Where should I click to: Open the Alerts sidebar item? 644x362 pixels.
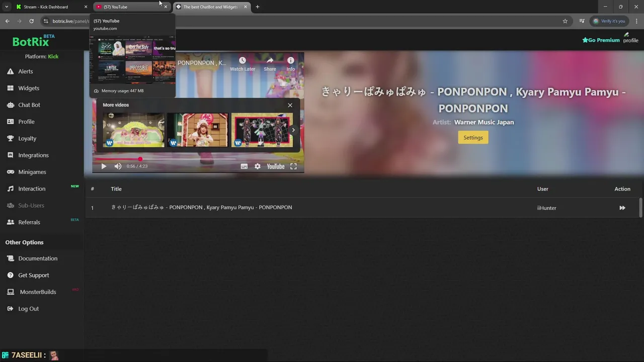[x=25, y=71]
